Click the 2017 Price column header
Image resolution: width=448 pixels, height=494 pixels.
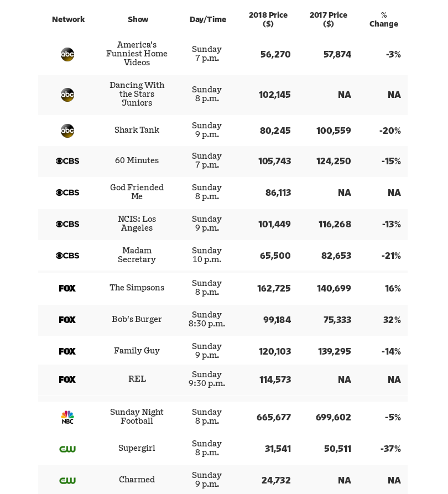point(329,19)
